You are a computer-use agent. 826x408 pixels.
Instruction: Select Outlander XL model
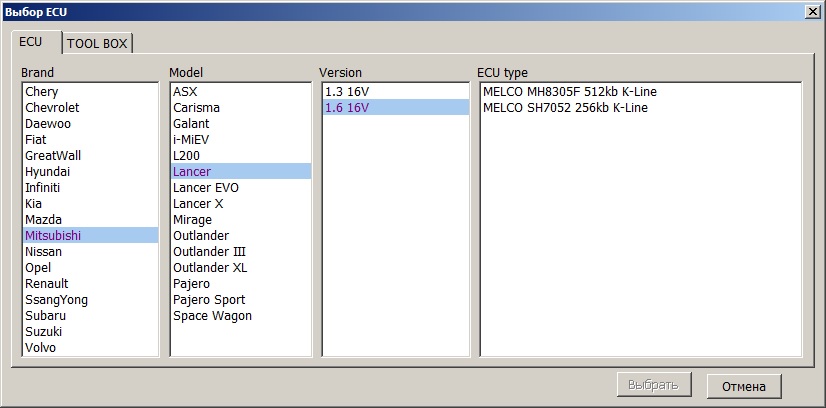click(x=241, y=267)
